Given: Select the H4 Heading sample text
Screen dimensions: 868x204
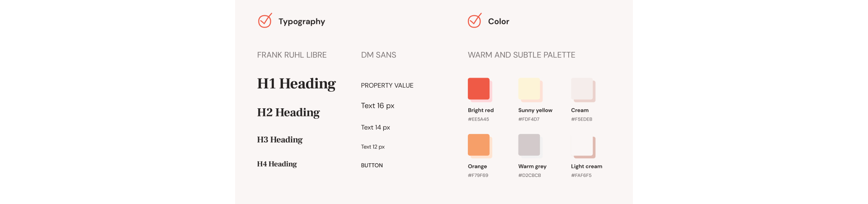Looking at the screenshot, I should tap(277, 164).
